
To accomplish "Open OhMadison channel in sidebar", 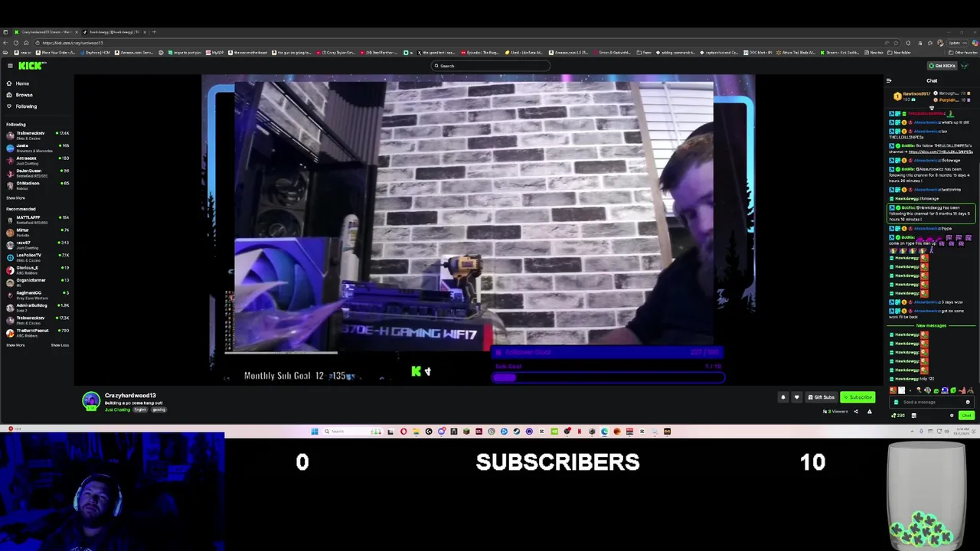I will point(38,184).
